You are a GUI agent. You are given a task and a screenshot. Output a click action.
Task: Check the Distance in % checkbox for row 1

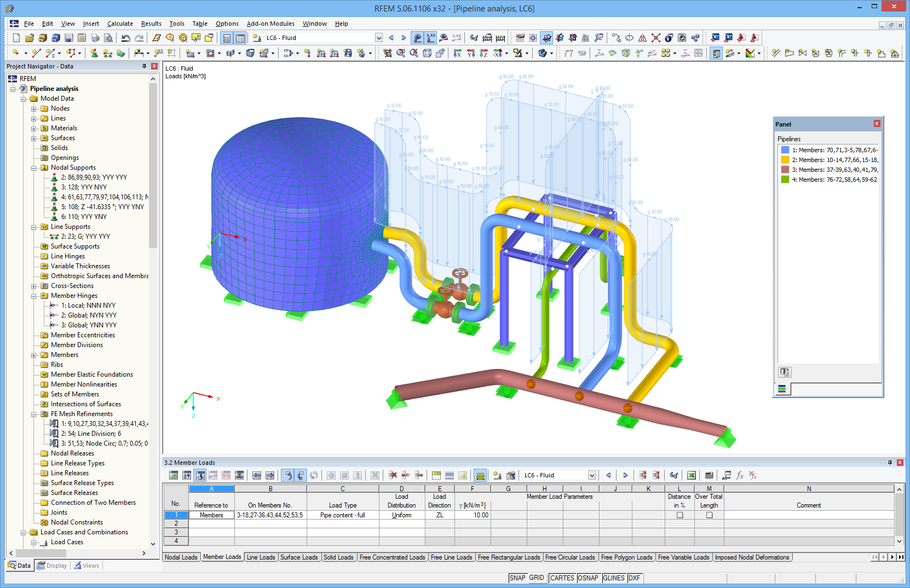679,515
